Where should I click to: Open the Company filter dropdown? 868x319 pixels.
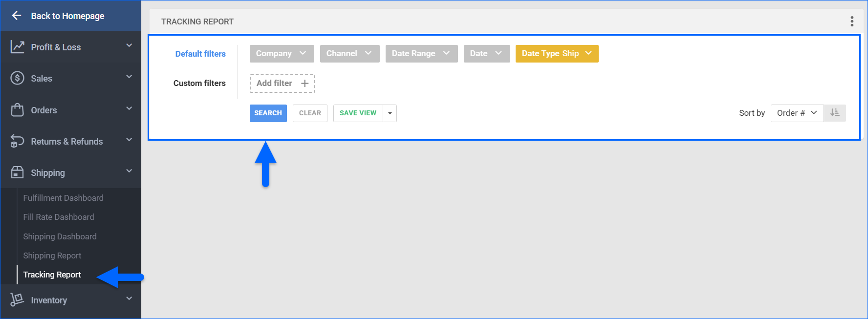point(282,54)
